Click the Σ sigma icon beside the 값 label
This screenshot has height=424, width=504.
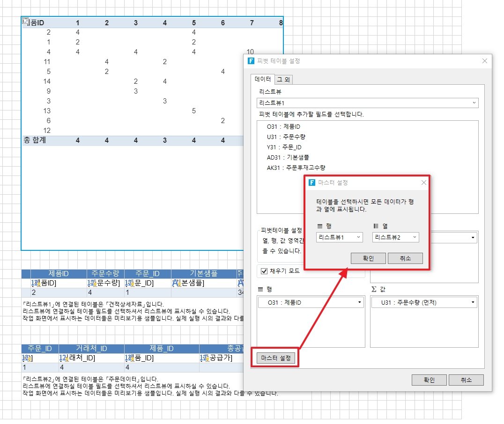click(374, 289)
